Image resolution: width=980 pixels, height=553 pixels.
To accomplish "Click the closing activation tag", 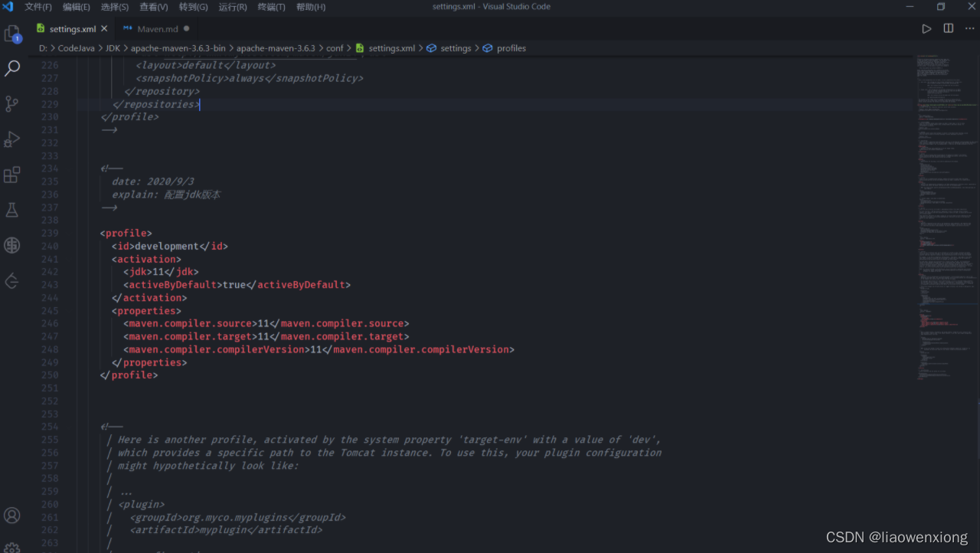I will coord(149,297).
